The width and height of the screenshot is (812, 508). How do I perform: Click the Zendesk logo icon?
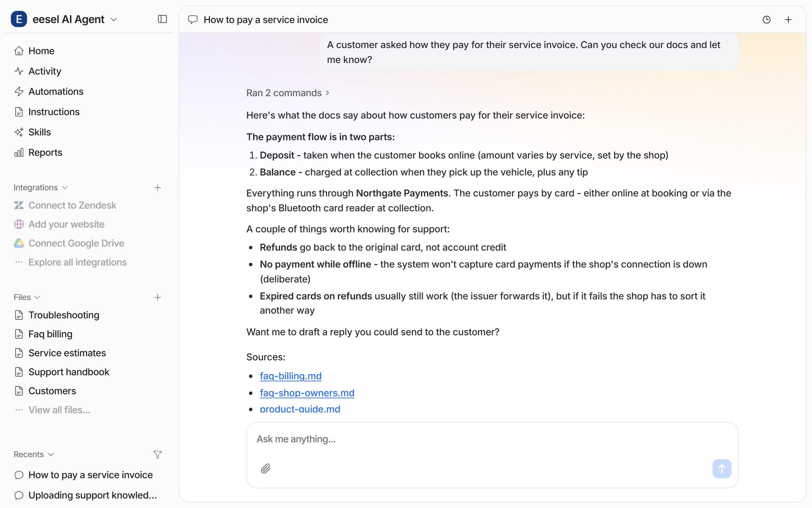19,205
